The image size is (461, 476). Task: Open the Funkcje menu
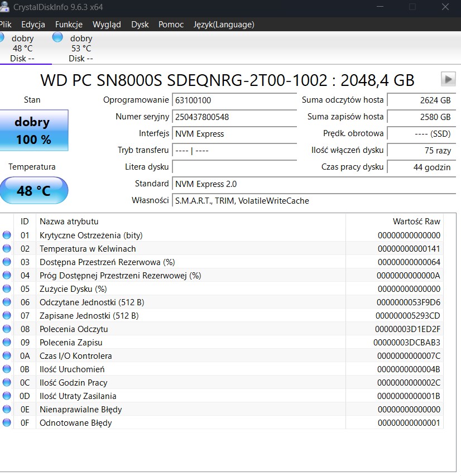[69, 25]
